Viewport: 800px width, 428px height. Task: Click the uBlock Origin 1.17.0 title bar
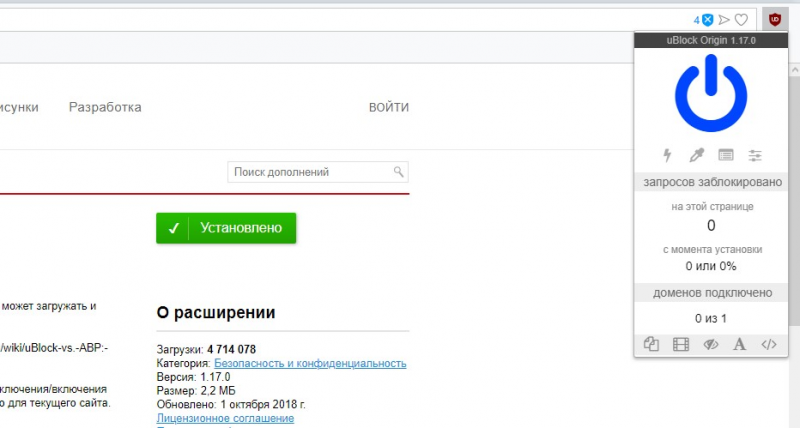click(x=711, y=40)
